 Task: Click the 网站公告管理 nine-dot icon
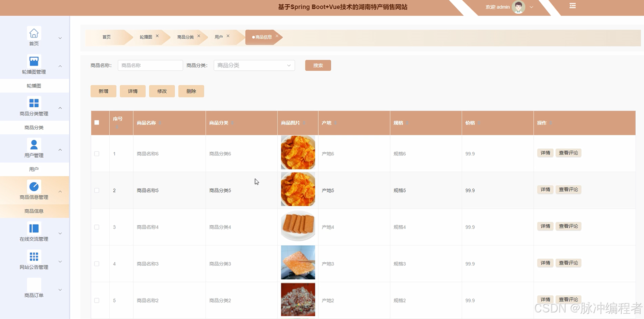(x=34, y=256)
